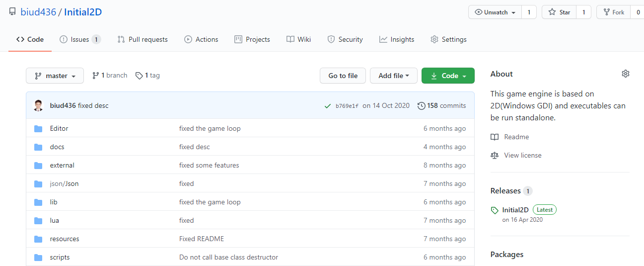Click the 158 commits history icon
644x266 pixels.
421,105
